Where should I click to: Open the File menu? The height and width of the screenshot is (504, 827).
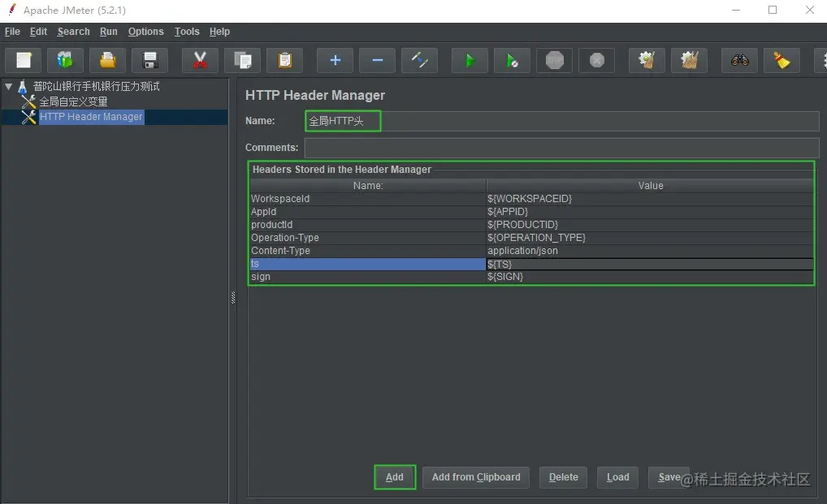[x=12, y=32]
